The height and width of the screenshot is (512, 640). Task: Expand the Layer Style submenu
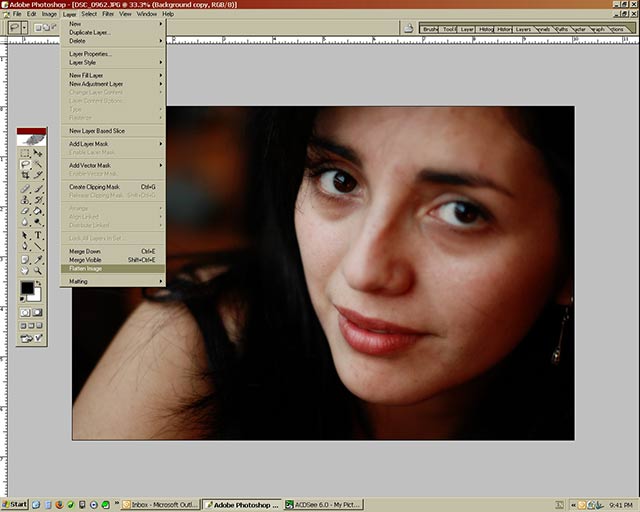click(113, 62)
